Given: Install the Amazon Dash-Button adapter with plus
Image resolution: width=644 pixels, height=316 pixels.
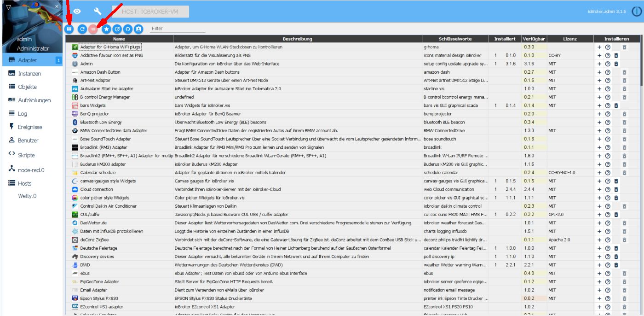Looking at the screenshot, I should coord(599,72).
